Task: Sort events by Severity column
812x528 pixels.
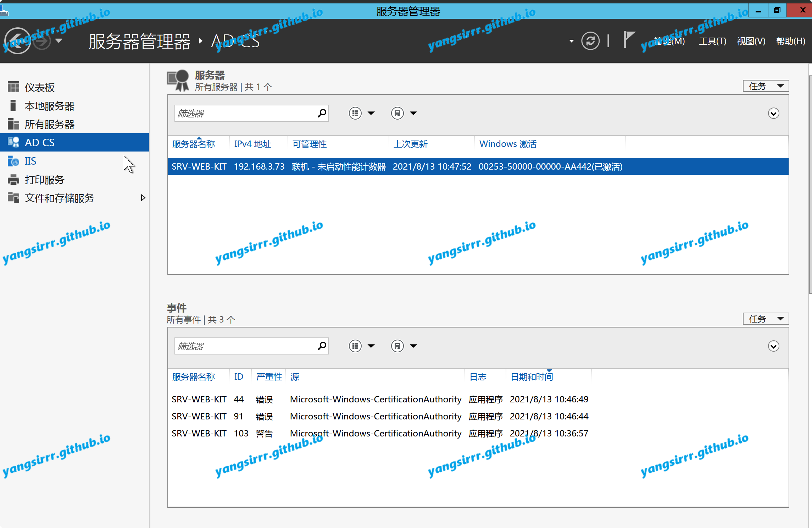Action: click(269, 377)
